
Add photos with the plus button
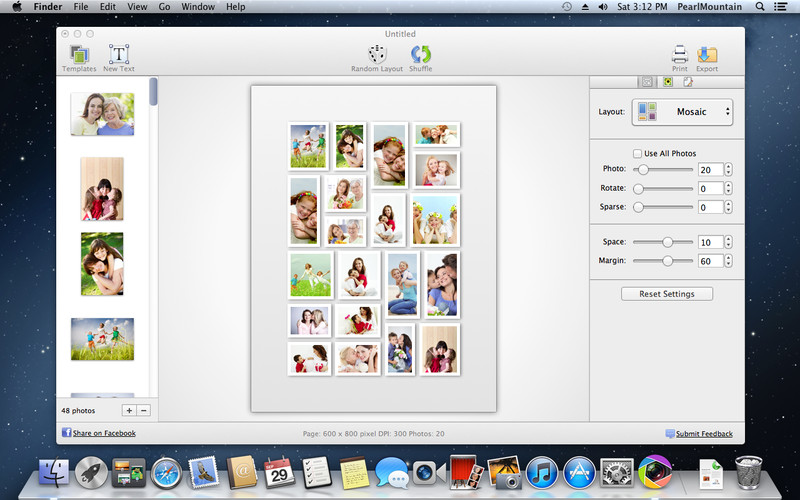point(129,410)
